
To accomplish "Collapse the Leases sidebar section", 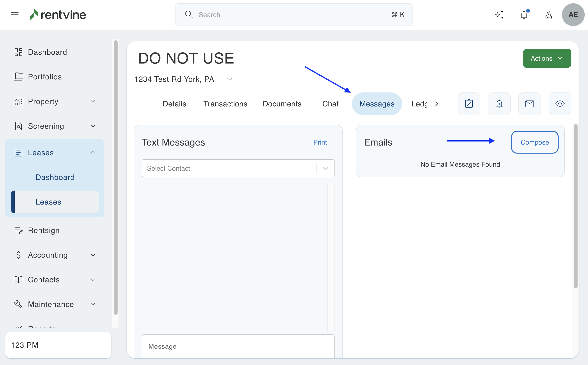I will 93,153.
